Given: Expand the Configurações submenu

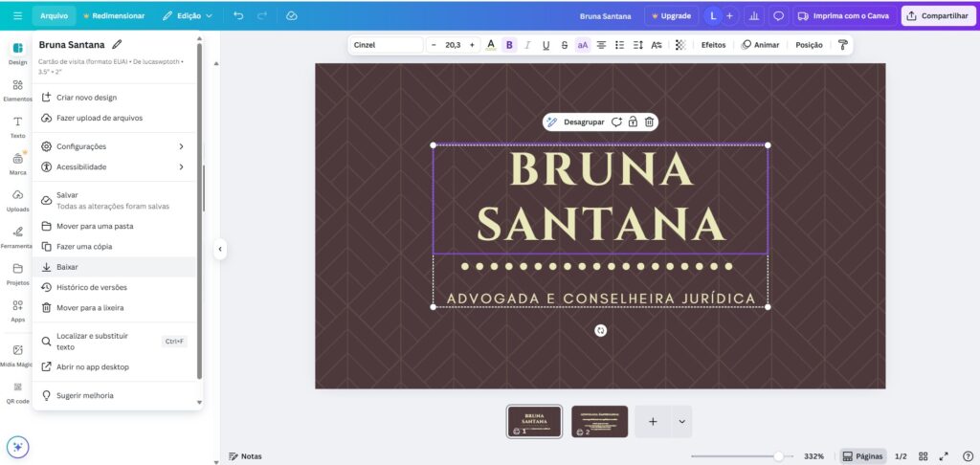Looking at the screenshot, I should coord(114,146).
